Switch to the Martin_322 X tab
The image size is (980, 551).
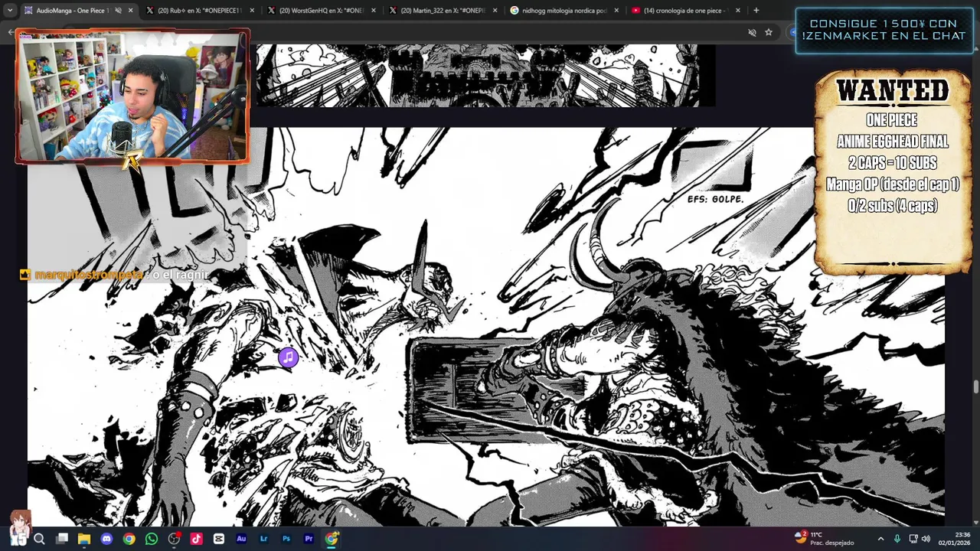443,11
